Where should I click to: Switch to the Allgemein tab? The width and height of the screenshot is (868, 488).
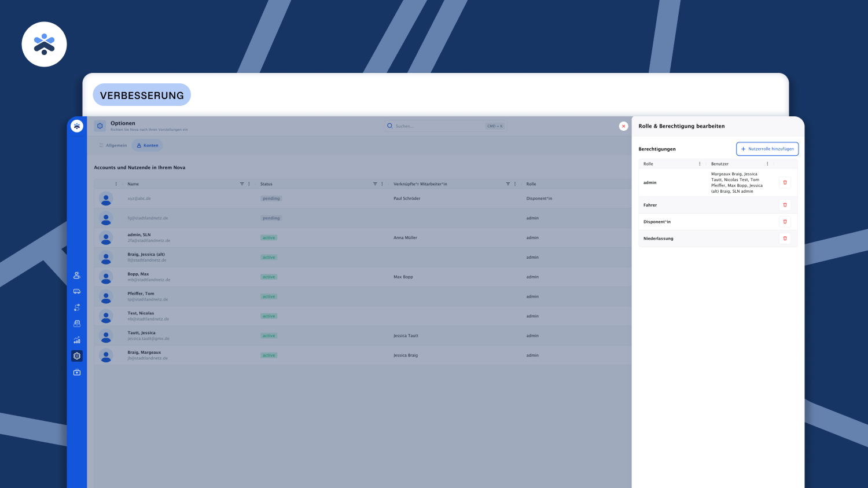[x=113, y=145]
